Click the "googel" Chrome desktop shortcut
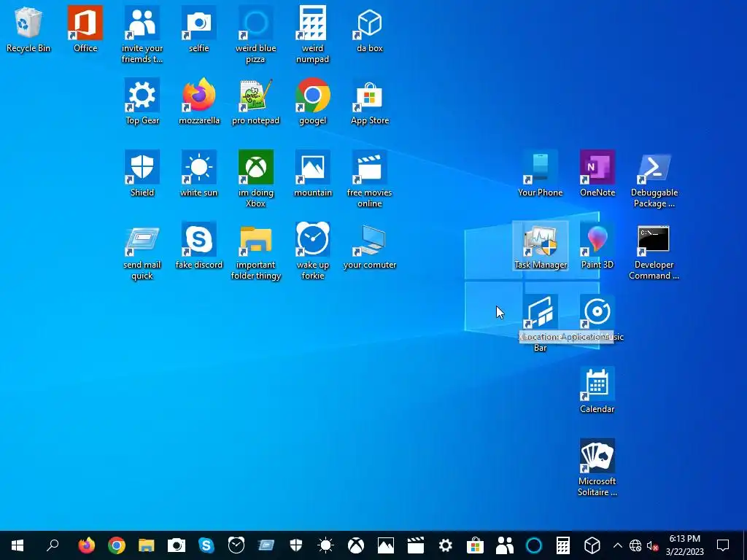The image size is (747, 560). [x=312, y=101]
